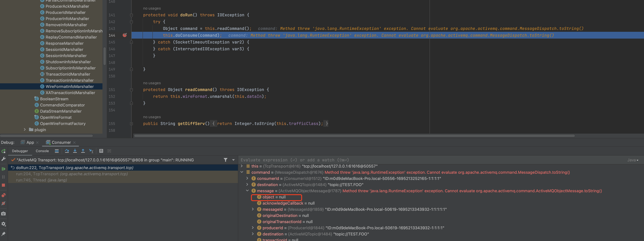Image resolution: width=644 pixels, height=241 pixels.
Task: Open XATransactionIdMarshaller class in tree
Action: (70, 93)
